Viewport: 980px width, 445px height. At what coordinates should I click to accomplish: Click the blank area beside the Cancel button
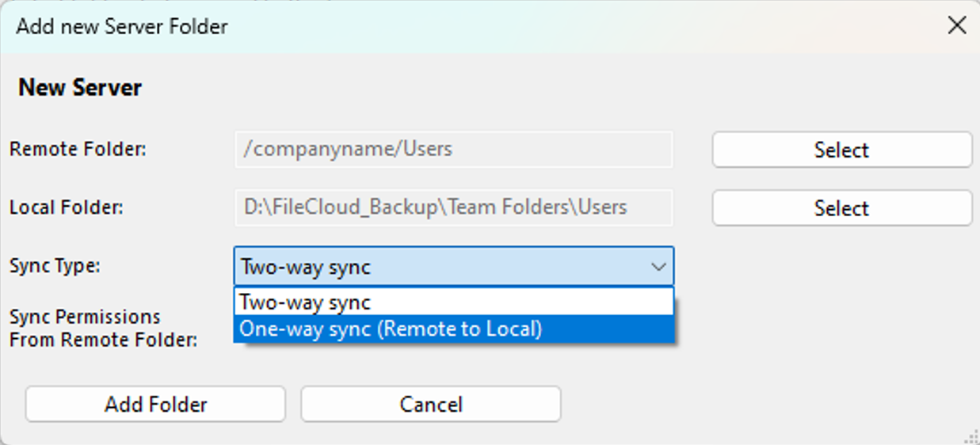click(761, 405)
